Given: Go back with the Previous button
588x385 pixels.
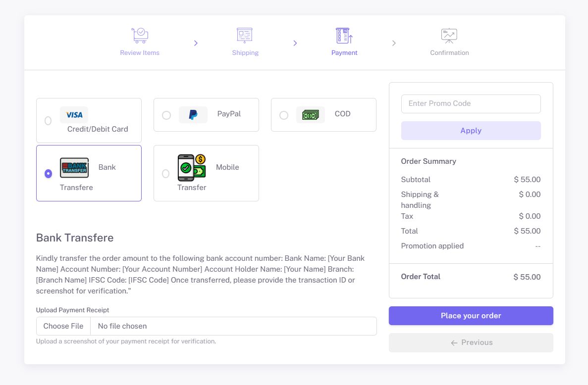Looking at the screenshot, I should [471, 342].
